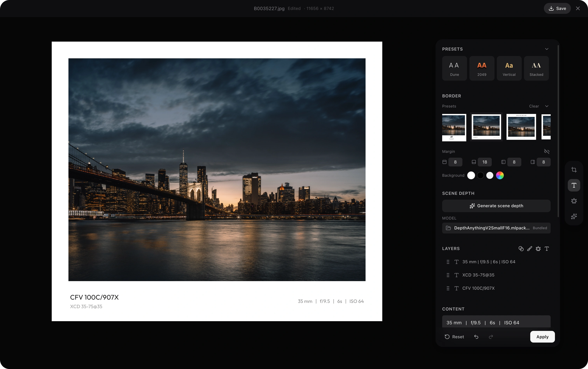Close the editor window

click(578, 8)
